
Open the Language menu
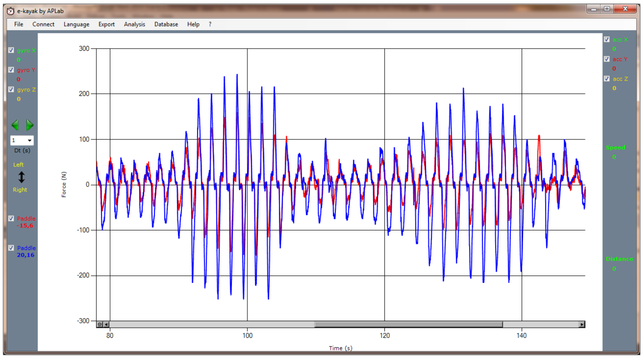[x=76, y=24]
